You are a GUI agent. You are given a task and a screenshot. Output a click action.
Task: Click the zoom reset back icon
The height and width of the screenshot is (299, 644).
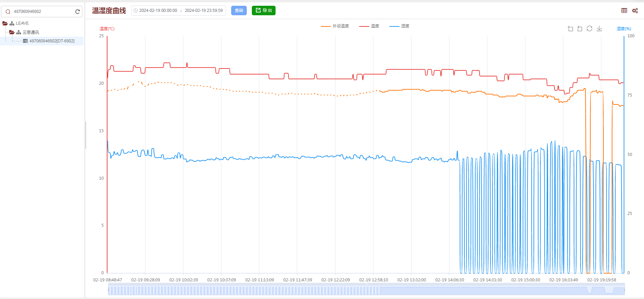(x=580, y=29)
